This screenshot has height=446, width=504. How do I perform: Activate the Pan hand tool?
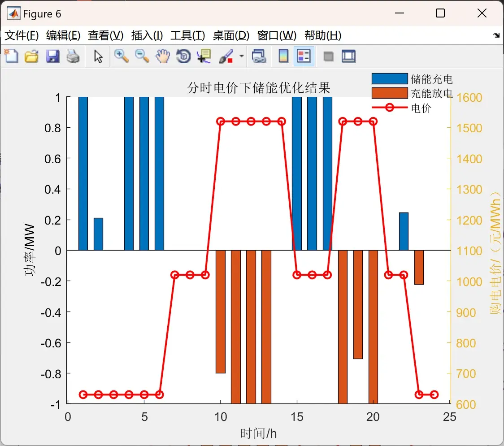[163, 56]
